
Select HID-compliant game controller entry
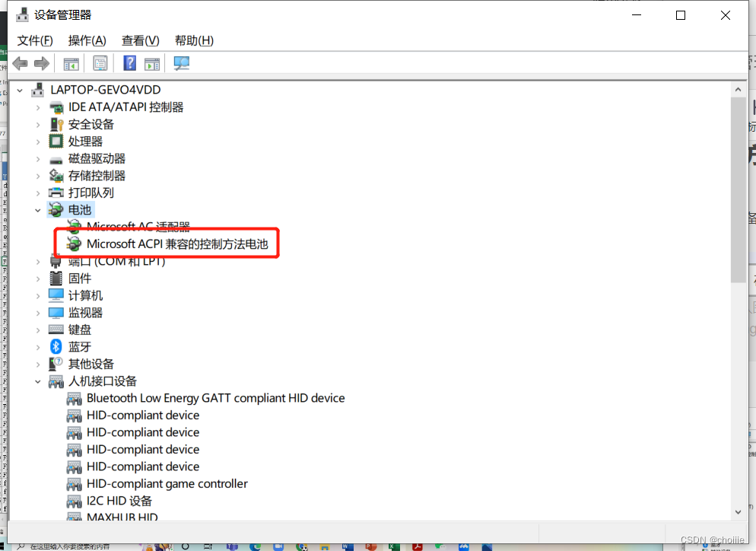pos(167,484)
